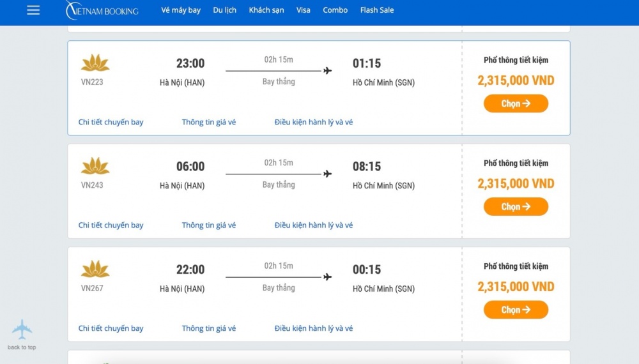The image size is (639, 364).
Task: Open the Vé máy bay menu
Action: pos(181,10)
